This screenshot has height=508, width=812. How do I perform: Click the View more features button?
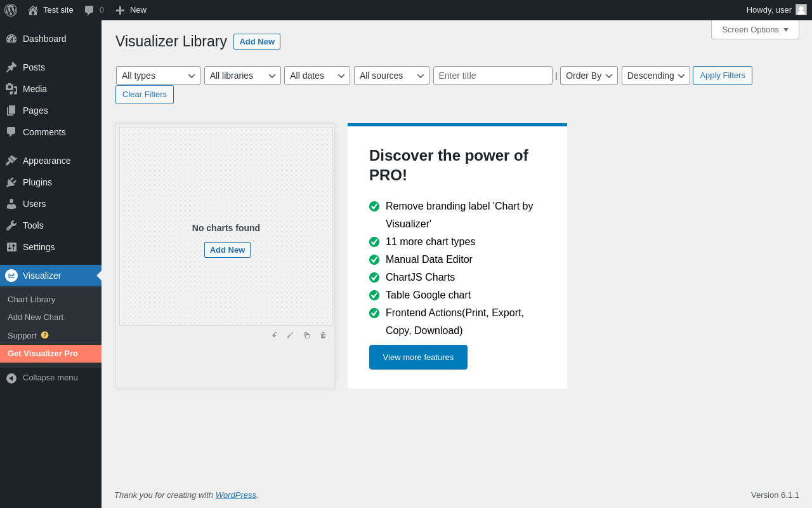418,358
